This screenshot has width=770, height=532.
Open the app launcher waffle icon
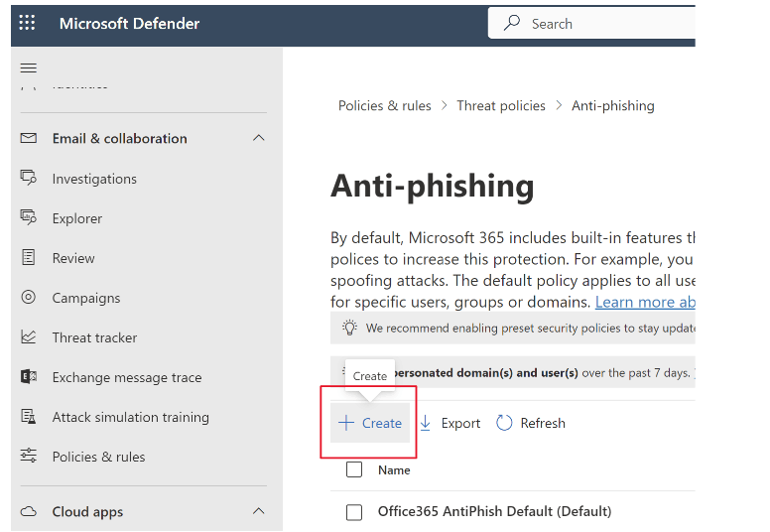[27, 23]
